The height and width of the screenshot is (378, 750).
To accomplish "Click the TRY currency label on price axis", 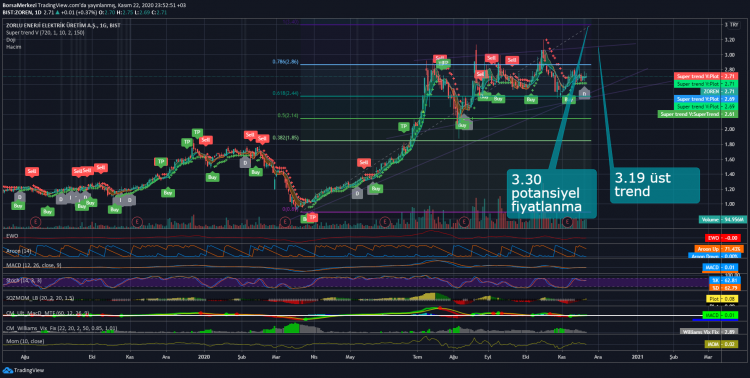I will point(735,24).
